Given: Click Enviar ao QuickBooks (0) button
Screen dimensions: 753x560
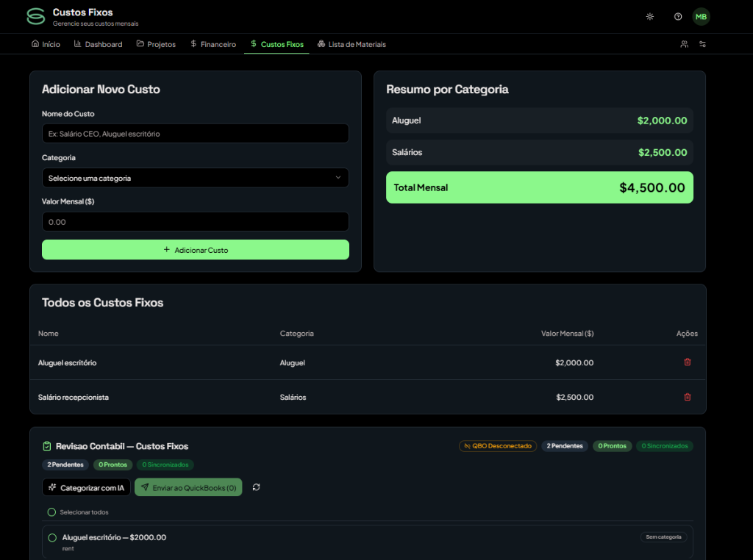Looking at the screenshot, I should coord(188,487).
